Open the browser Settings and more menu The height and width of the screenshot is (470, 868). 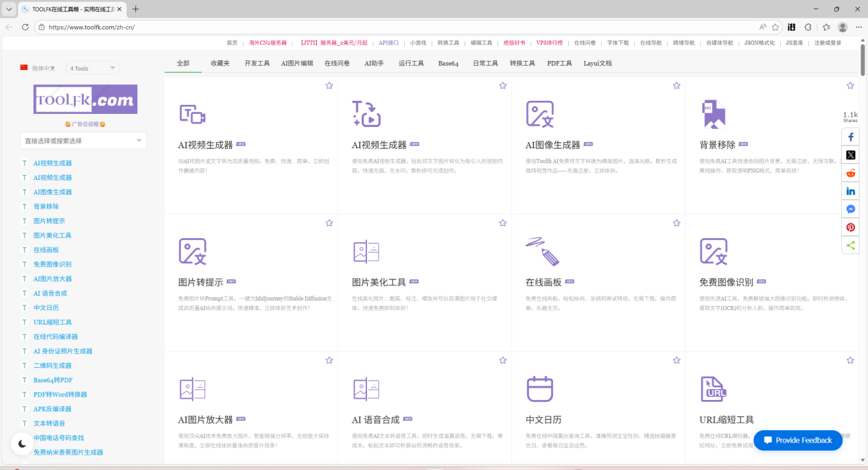coord(858,27)
